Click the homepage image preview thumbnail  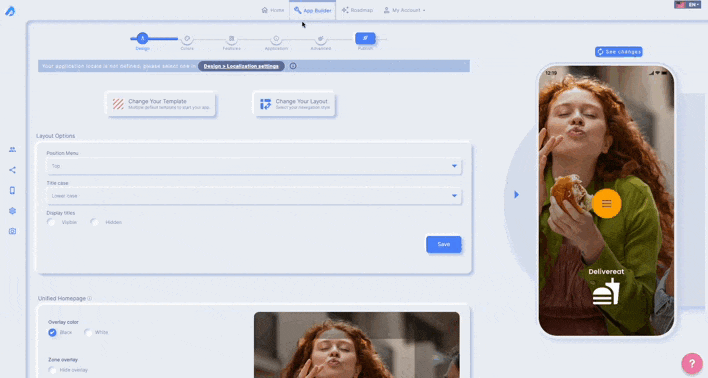[x=357, y=345]
